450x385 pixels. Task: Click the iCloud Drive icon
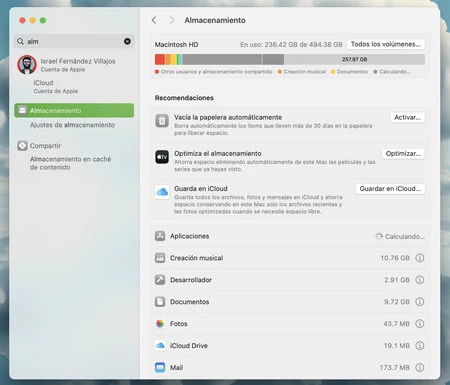160,346
